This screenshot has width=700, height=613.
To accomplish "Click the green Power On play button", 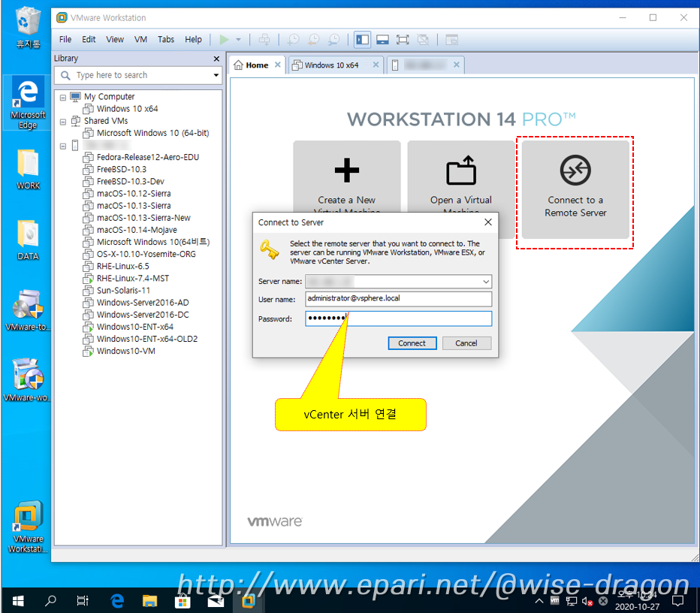I will pyautogui.click(x=224, y=40).
